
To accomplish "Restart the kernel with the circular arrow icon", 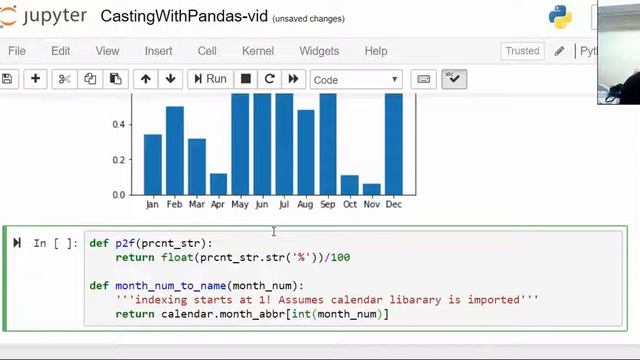I will click(x=269, y=79).
